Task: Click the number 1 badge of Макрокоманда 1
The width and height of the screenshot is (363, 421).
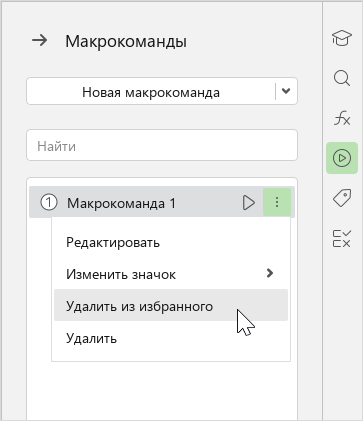Action: tap(49, 202)
